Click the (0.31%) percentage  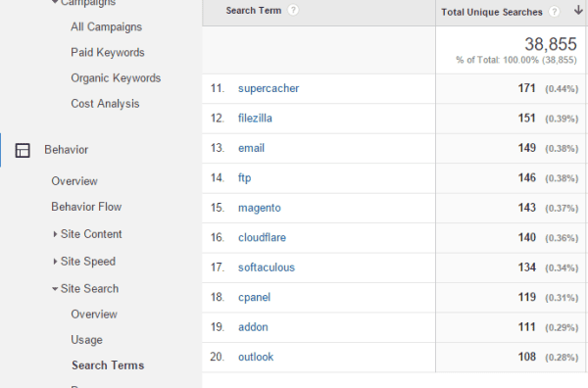tap(562, 298)
